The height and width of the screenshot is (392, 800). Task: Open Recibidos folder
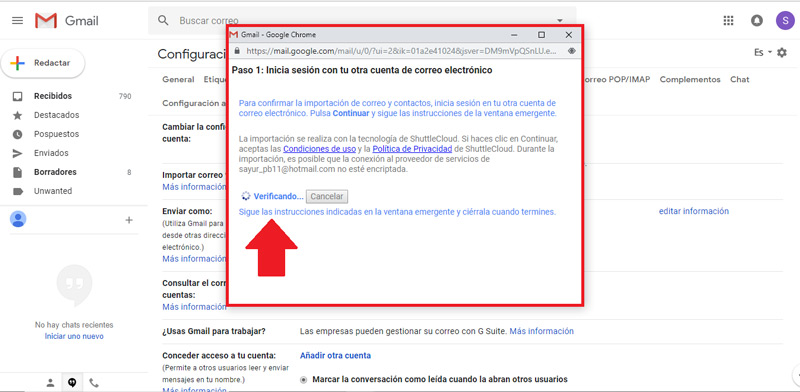pos(53,96)
